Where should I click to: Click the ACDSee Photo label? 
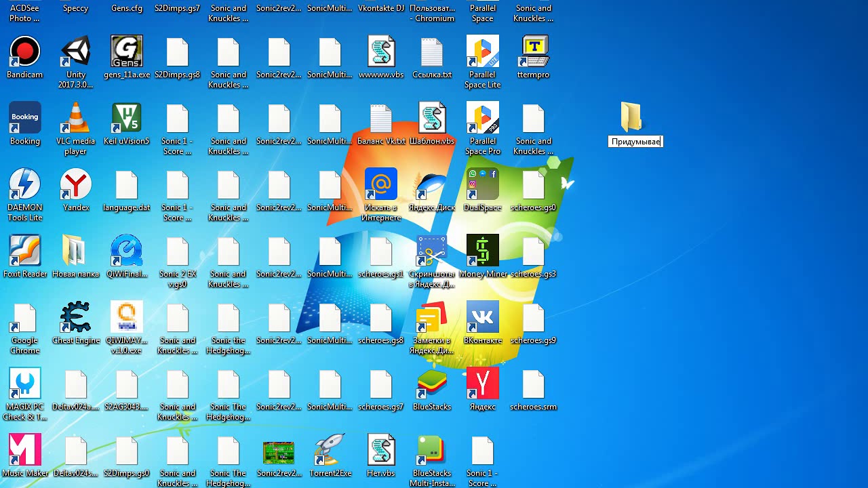tap(25, 13)
